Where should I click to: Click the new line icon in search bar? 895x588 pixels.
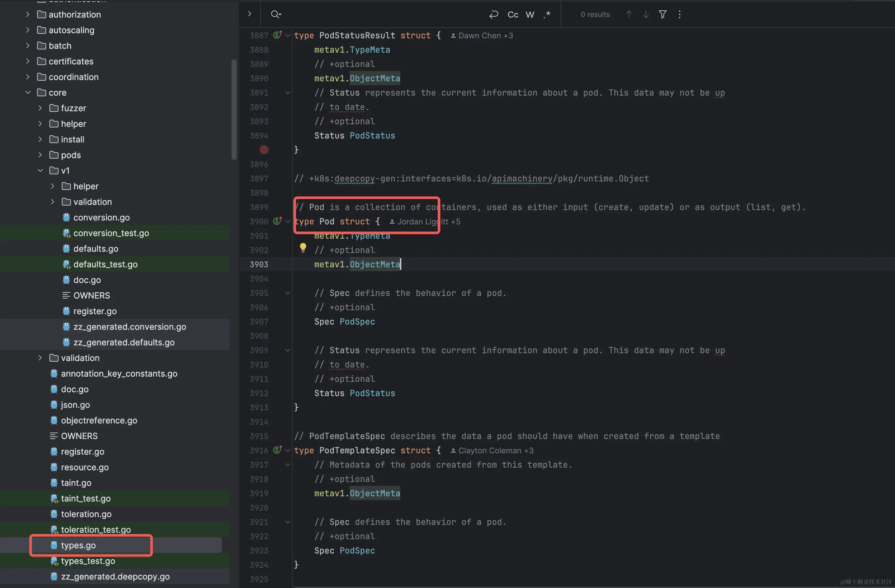[x=493, y=14]
